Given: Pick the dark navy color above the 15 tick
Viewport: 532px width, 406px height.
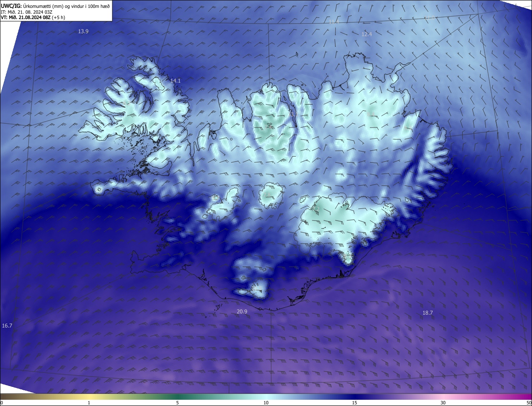Looking at the screenshot, I should click(355, 396).
